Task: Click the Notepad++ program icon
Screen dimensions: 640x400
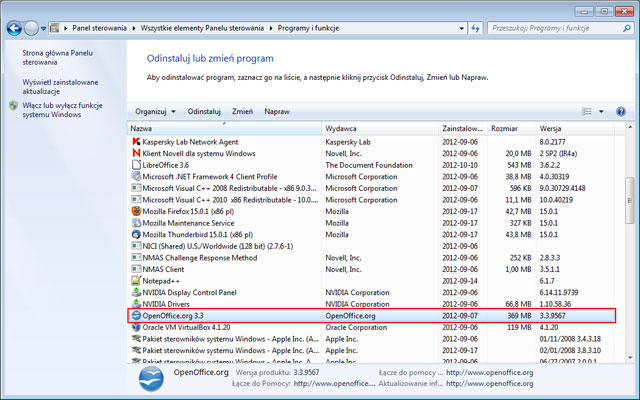Action: (x=136, y=280)
